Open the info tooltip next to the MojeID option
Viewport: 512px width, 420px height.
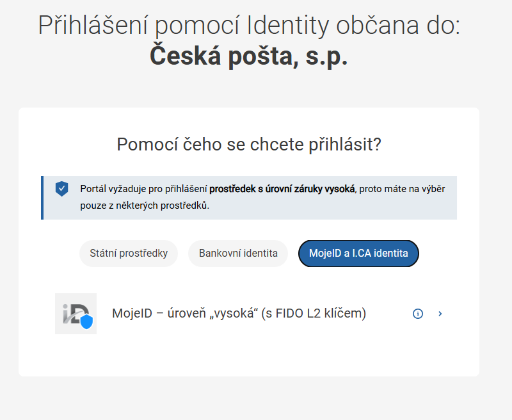pos(418,313)
